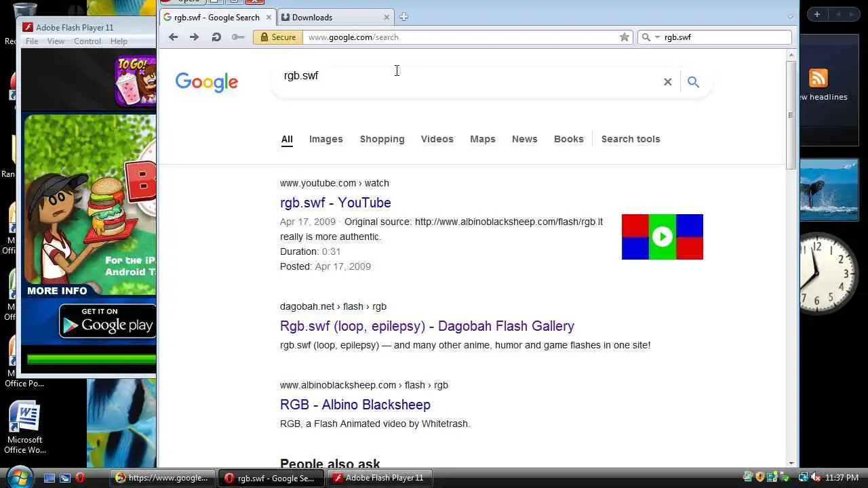
Task: Open the Control menu in Flash Player
Action: click(x=87, y=41)
